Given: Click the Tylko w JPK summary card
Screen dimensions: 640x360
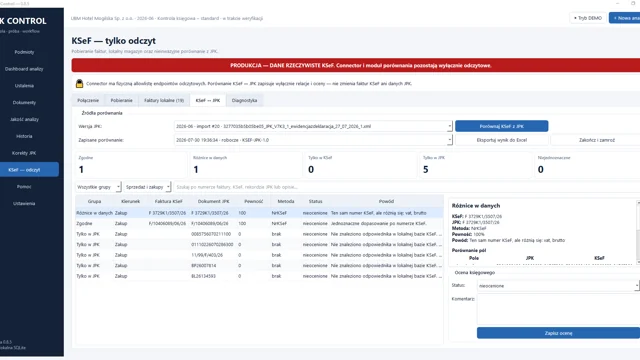Looking at the screenshot, I should (x=476, y=165).
